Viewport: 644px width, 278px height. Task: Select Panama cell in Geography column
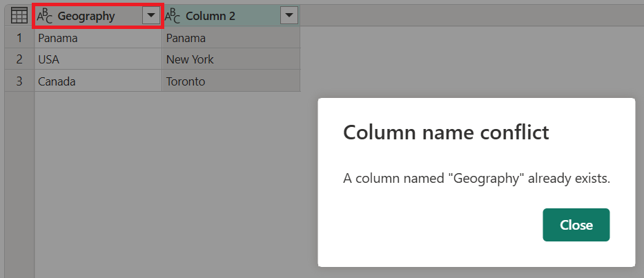coord(98,38)
